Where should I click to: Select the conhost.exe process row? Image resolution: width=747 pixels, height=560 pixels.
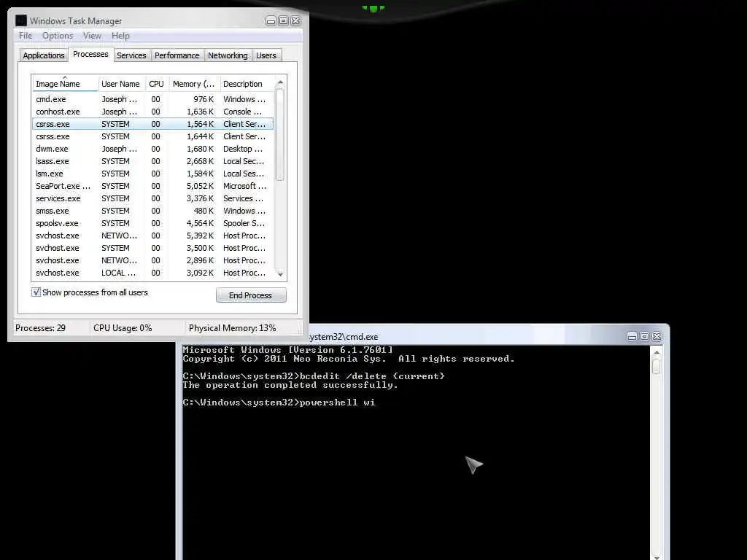pyautogui.click(x=152, y=112)
